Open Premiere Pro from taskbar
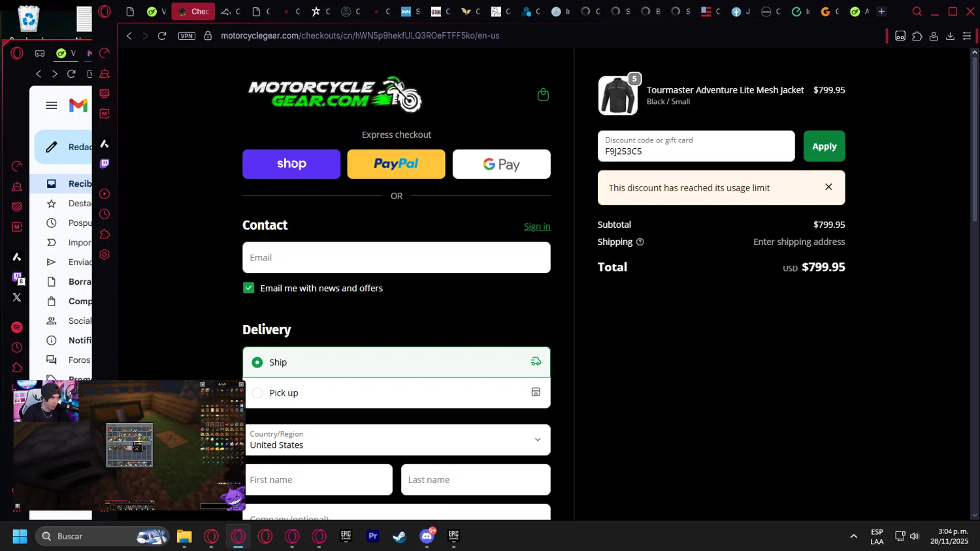 click(373, 537)
